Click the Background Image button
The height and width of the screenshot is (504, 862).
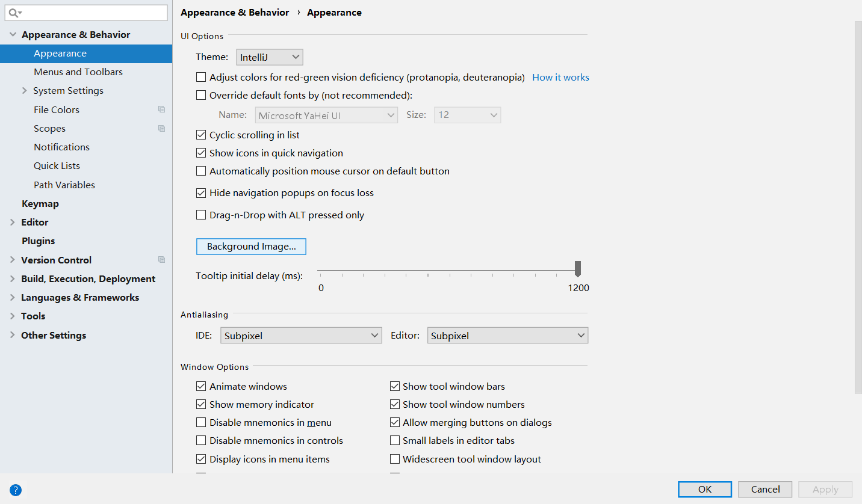click(251, 247)
